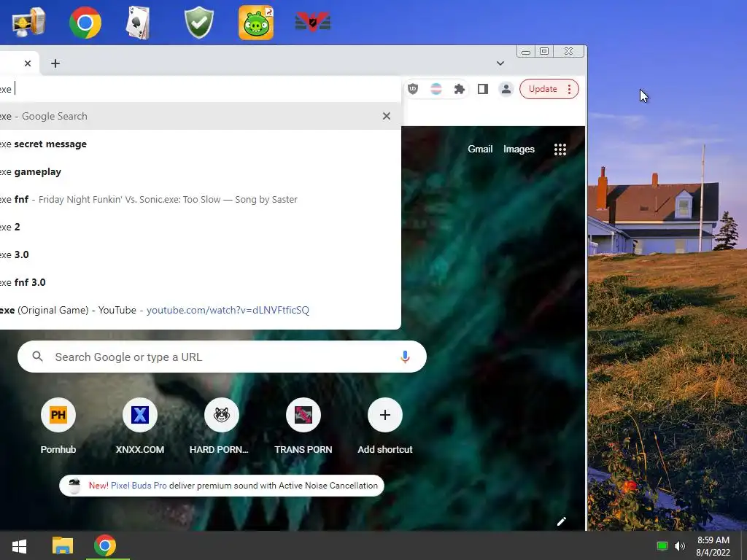This screenshot has width=747, height=560.
Task: Open the Windows Start menu
Action: pos(19,545)
